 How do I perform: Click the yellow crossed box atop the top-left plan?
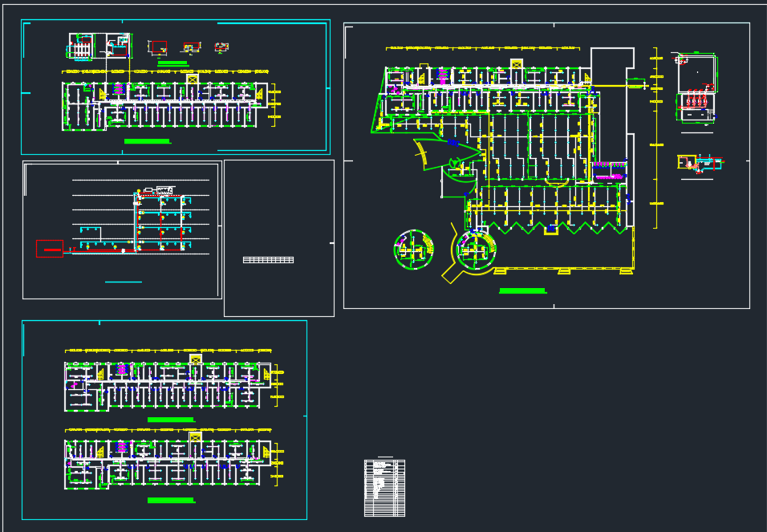pos(193,79)
